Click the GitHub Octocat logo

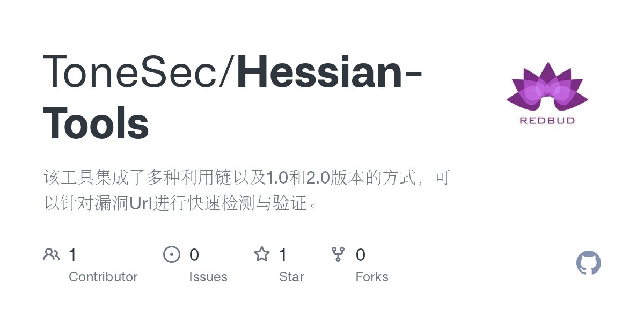coord(588,264)
